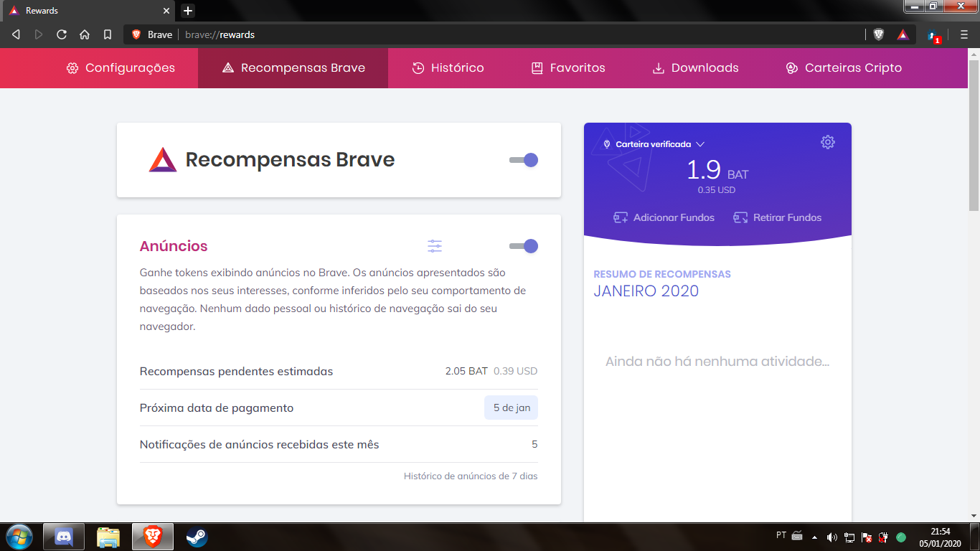This screenshot has width=980, height=551.
Task: Reload the Rewards page
Action: click(62, 34)
